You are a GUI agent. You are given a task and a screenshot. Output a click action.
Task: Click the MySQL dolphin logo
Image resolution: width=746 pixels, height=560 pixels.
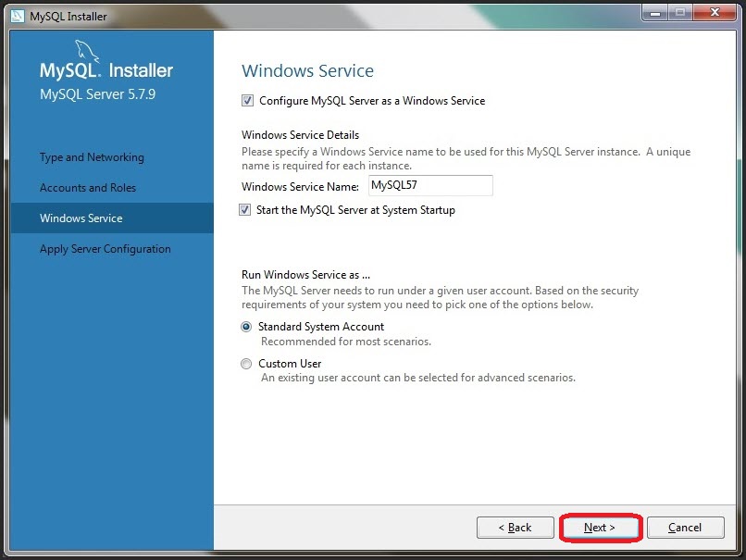[87, 52]
